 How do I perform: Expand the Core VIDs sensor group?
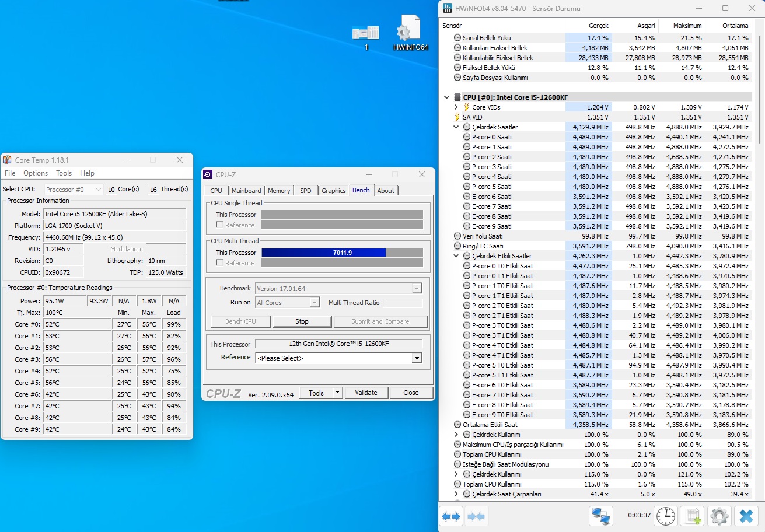coord(456,107)
